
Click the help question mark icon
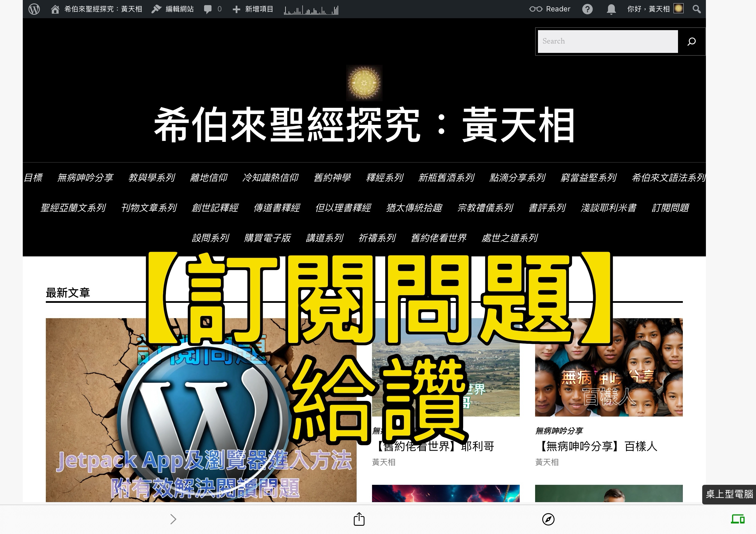[587, 9]
